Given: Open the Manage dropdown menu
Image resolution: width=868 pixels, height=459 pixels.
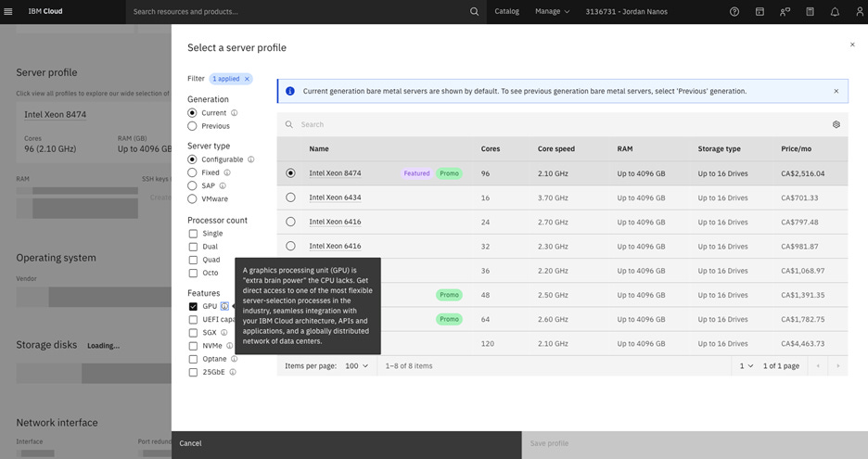Looking at the screenshot, I should [x=552, y=12].
